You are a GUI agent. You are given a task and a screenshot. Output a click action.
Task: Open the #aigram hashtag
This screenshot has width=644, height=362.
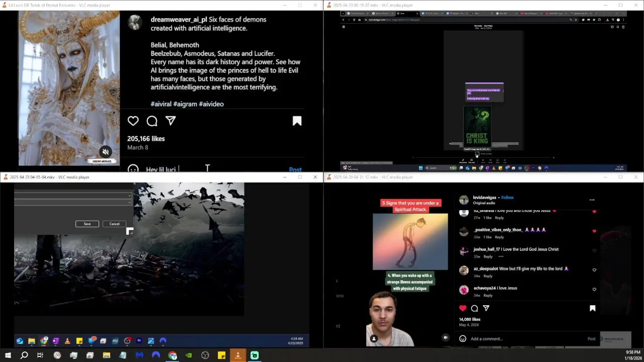click(185, 104)
